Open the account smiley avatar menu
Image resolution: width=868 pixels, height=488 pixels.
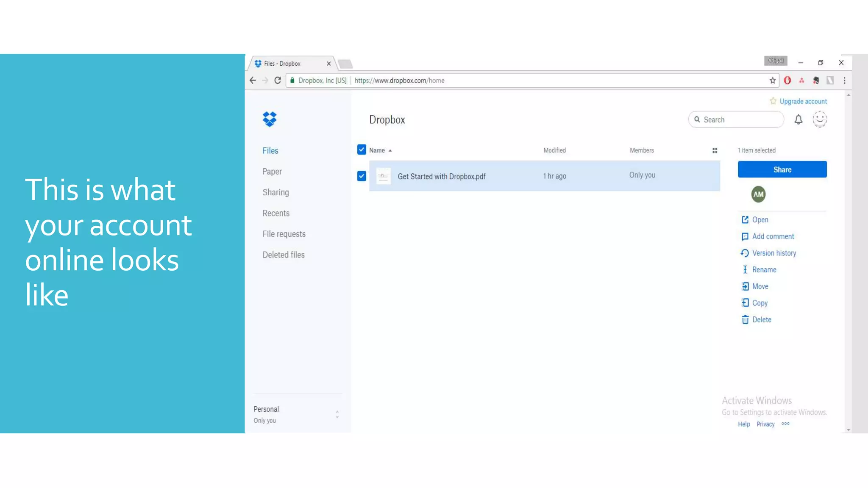pos(820,119)
